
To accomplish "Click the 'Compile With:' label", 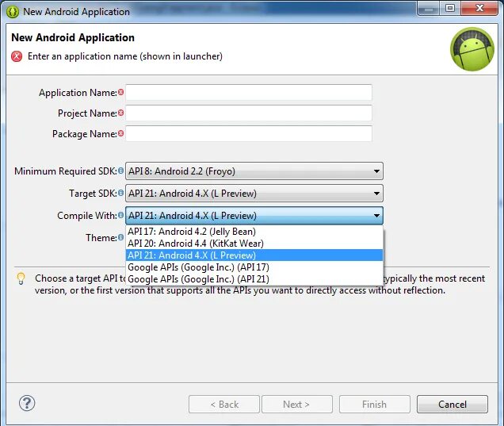I will coord(87,216).
